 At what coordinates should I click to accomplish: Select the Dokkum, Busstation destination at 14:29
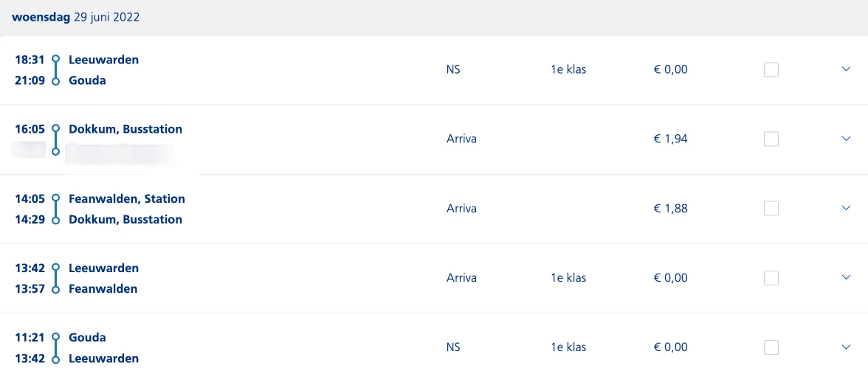(125, 219)
